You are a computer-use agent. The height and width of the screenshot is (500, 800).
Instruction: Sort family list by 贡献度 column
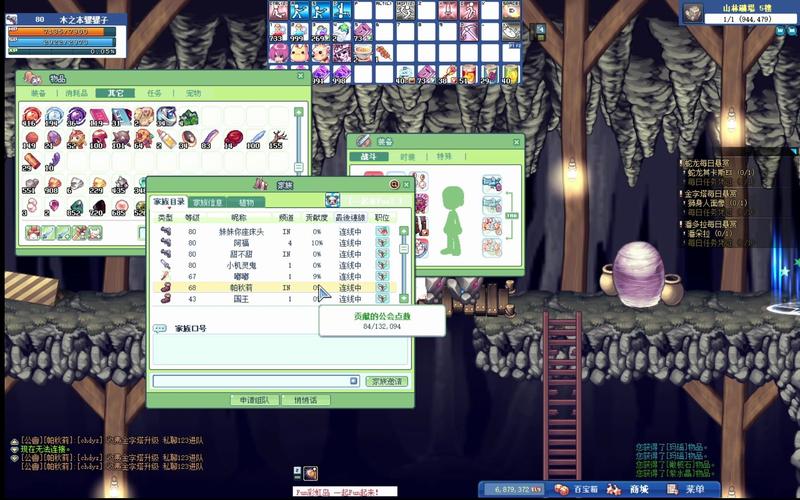316,217
